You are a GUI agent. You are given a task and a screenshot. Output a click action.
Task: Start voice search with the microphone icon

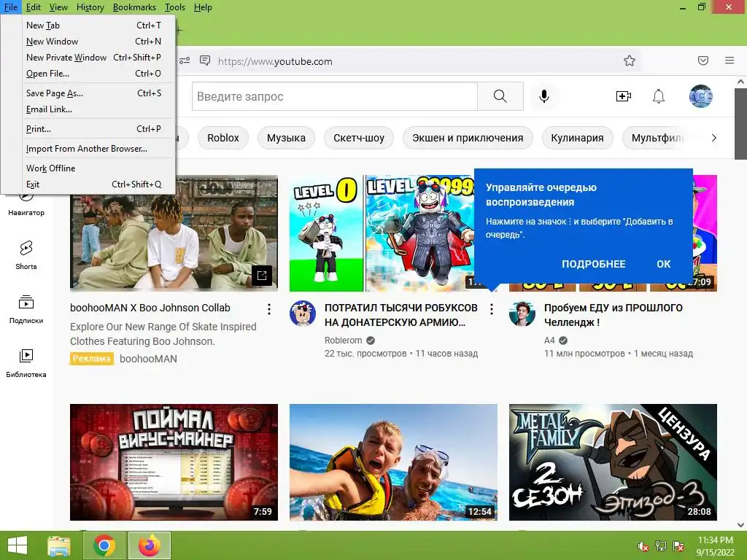pos(544,96)
